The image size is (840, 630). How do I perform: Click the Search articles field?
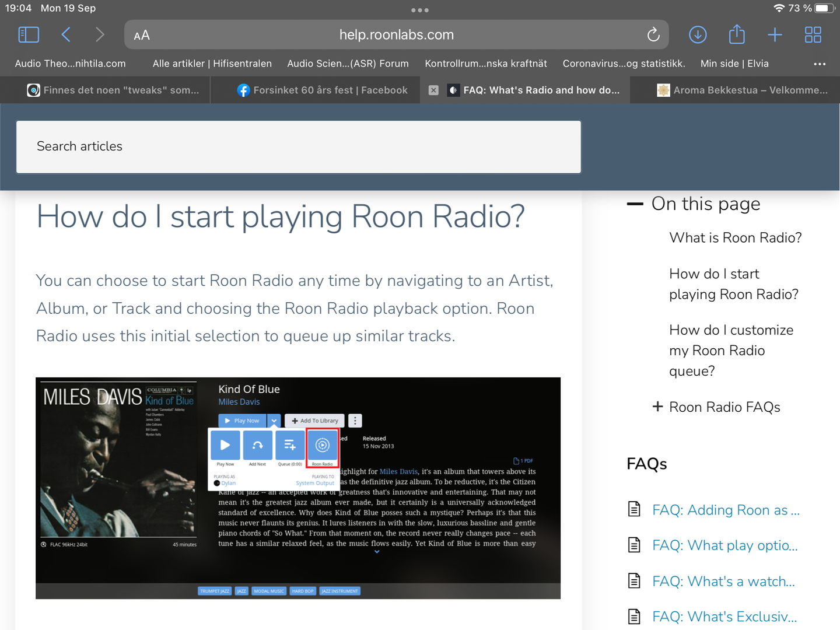click(299, 147)
